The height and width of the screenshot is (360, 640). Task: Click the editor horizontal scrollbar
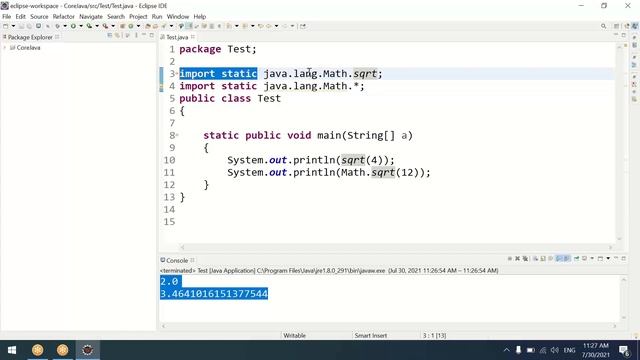(396, 247)
